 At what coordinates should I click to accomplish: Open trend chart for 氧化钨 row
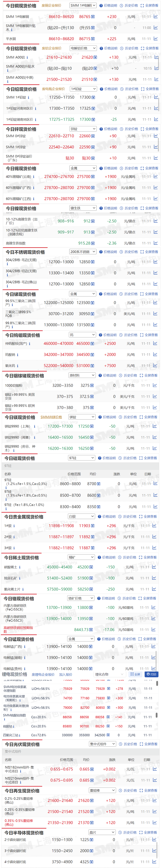[x=156, y=365]
